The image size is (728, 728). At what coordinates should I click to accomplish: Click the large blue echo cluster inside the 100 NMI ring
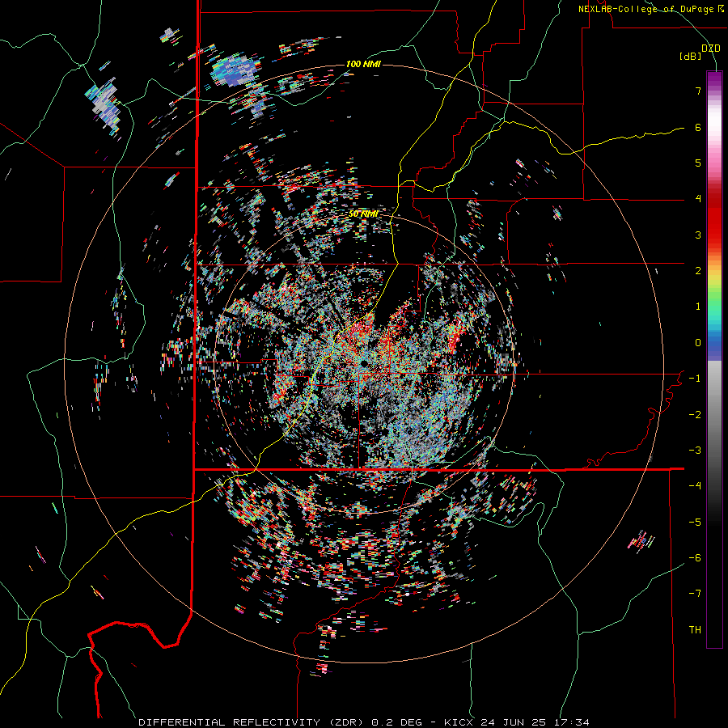(235, 71)
